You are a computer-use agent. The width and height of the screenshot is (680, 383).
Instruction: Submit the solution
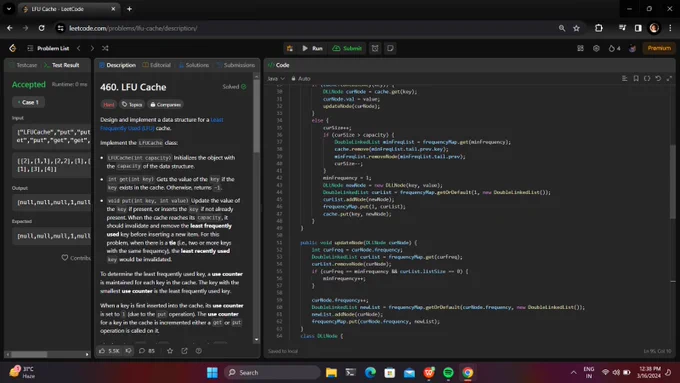pyautogui.click(x=347, y=48)
